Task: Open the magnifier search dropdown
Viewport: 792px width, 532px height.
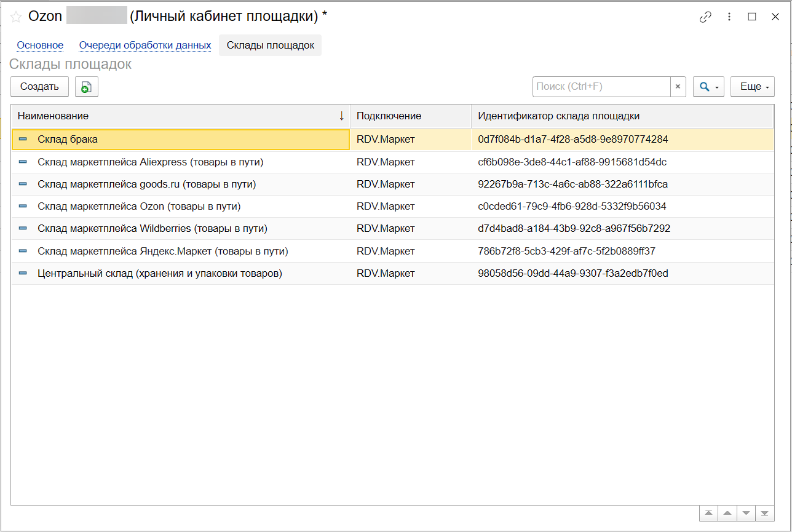Action: [x=708, y=87]
